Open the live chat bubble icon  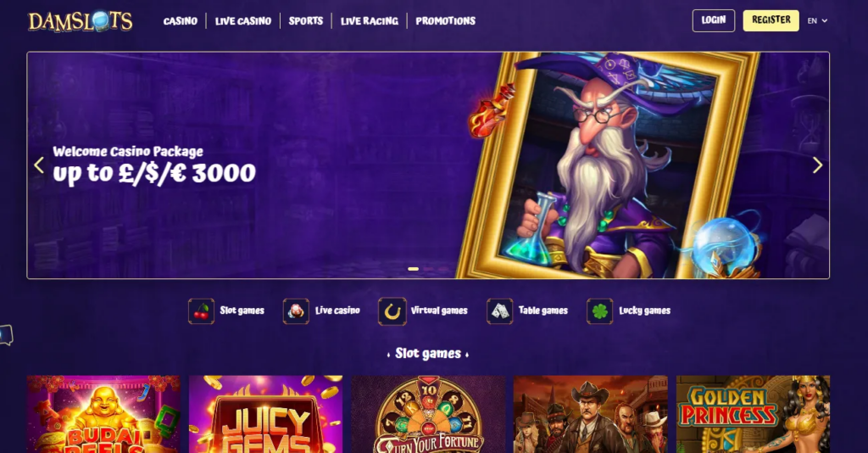click(6, 334)
